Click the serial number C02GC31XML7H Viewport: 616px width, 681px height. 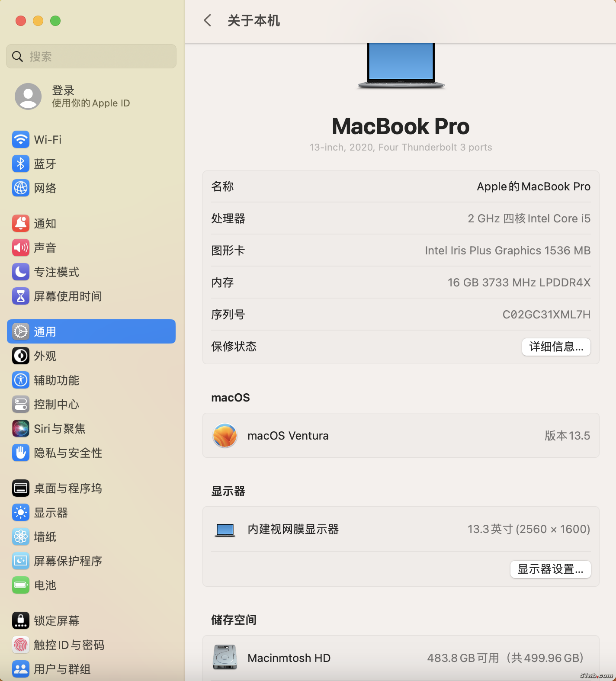tap(546, 315)
